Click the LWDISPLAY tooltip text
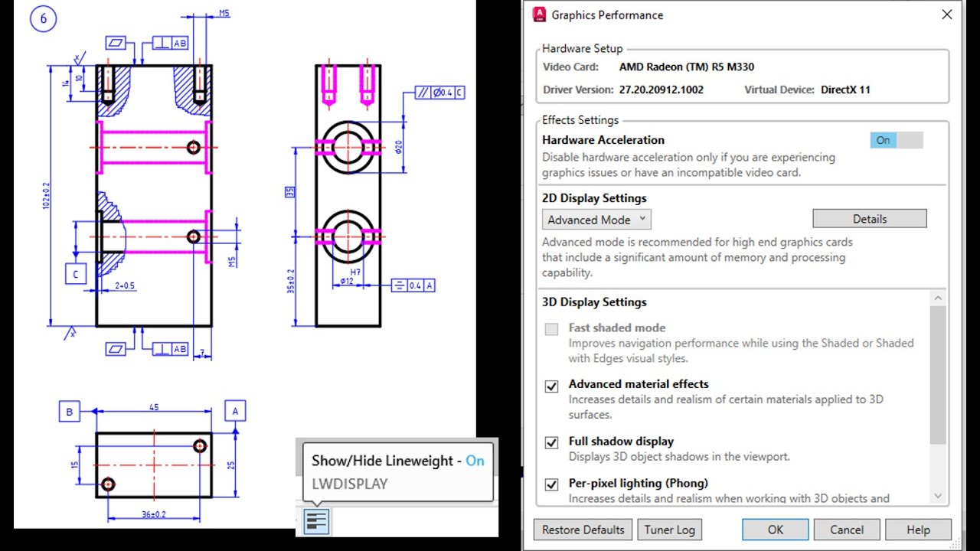 coord(349,484)
